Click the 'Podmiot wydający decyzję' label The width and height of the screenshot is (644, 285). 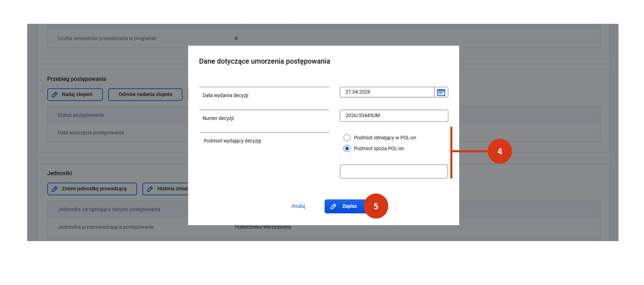tap(232, 141)
